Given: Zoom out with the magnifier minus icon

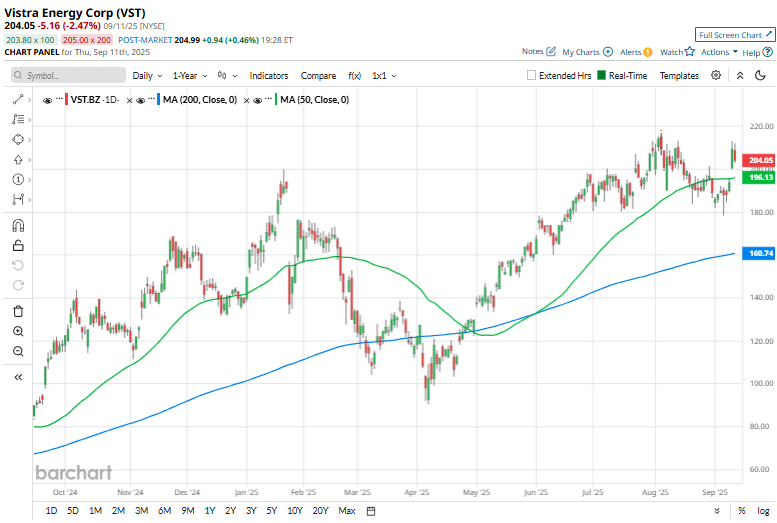Looking at the screenshot, I should (x=18, y=351).
